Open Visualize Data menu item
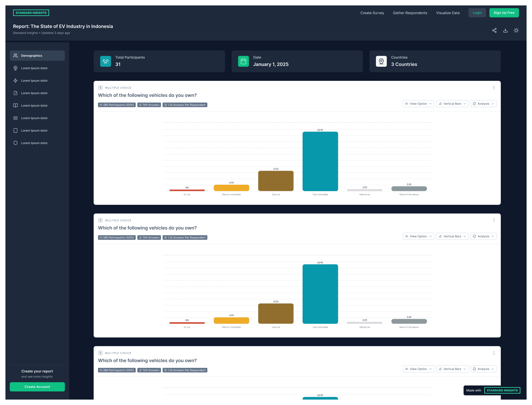 coord(448,13)
